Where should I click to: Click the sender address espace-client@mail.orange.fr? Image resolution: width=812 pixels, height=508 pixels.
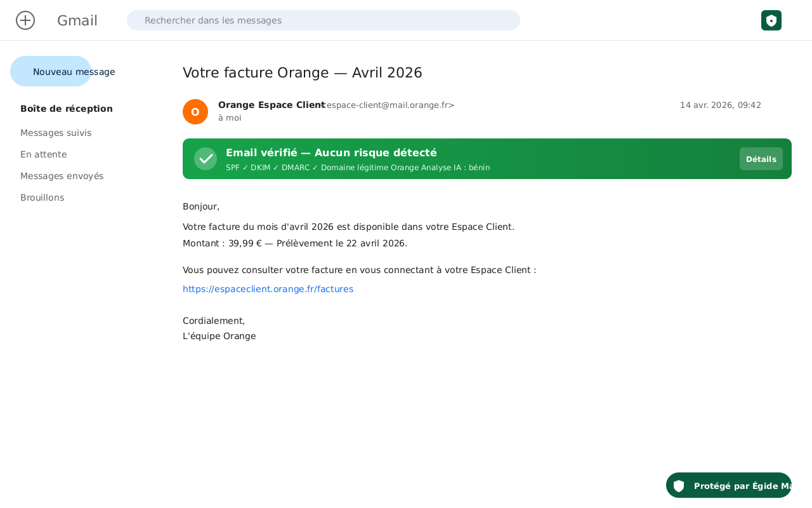[388, 105]
